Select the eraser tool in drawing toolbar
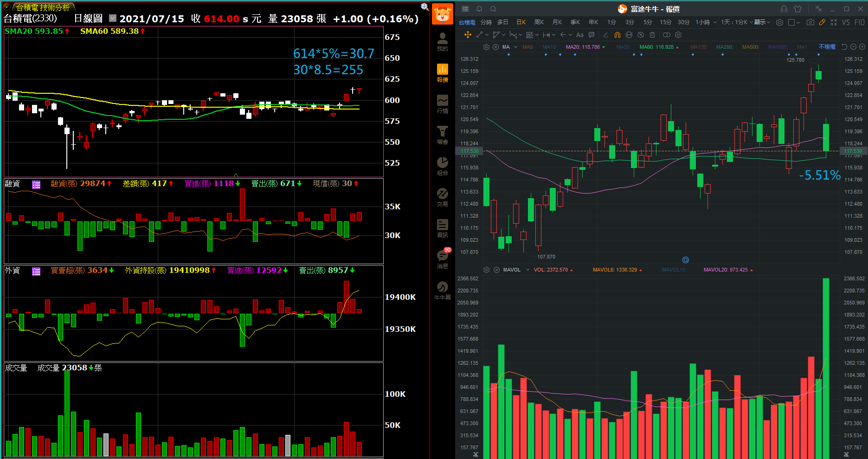 click(x=605, y=35)
